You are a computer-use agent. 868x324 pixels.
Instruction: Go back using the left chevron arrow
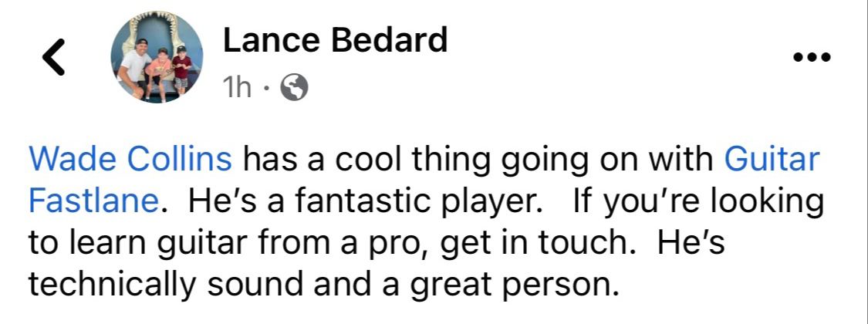point(53,57)
